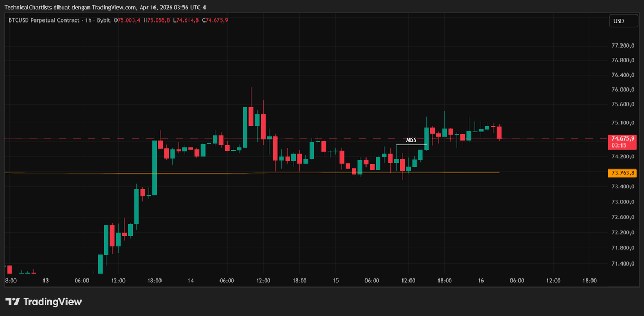This screenshot has height=316, width=644.
Task: Click the 76.800,0 price axis label
Action: coord(624,61)
